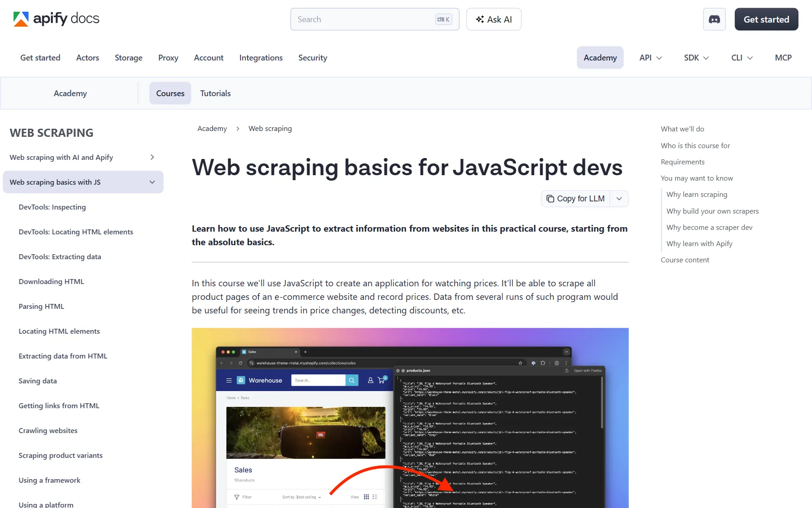Switch to the Courses tab

[170, 93]
